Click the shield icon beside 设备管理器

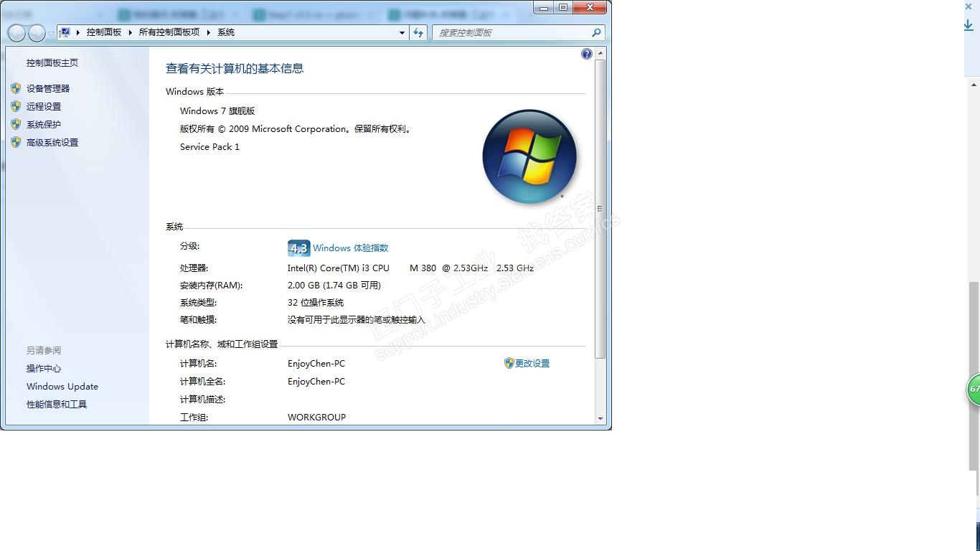pos(16,88)
